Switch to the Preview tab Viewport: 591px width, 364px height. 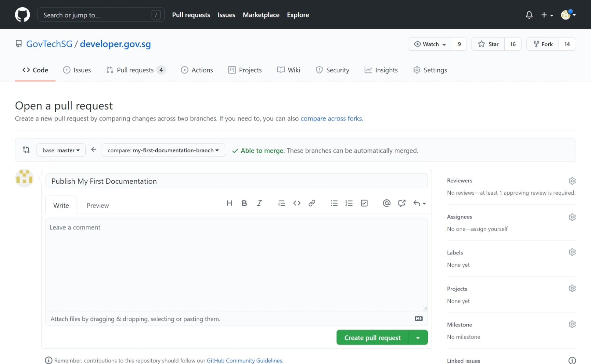[98, 205]
